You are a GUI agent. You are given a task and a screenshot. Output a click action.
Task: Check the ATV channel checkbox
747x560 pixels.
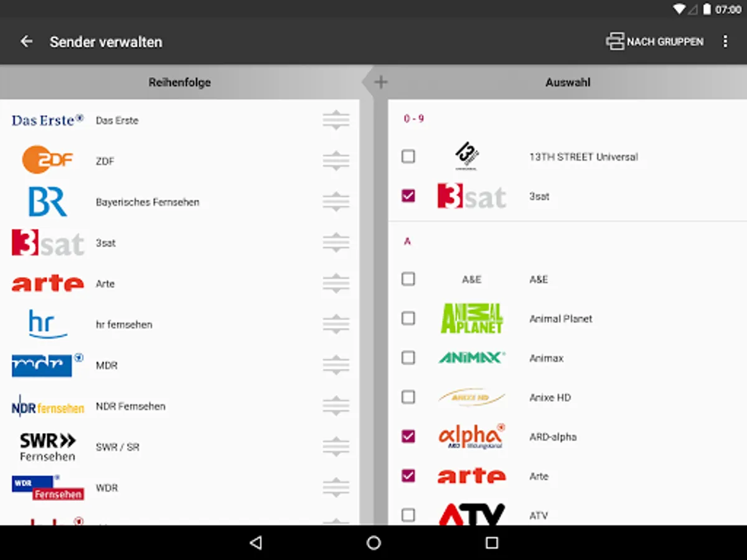tap(408, 515)
